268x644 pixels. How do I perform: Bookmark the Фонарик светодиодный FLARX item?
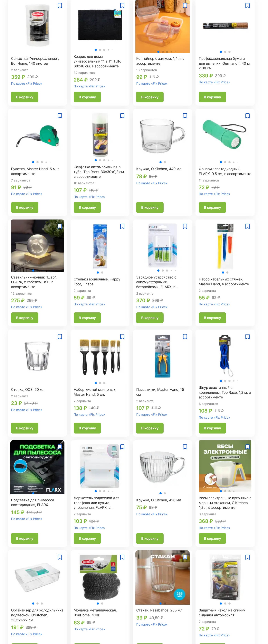247,116
